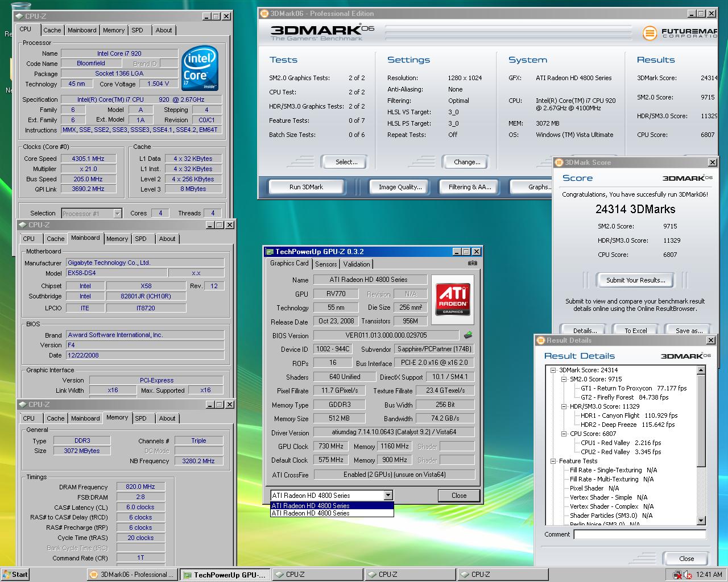Collapse the CPU Score: 6807 node
Viewport: 728px width, 582px height.
(564, 434)
